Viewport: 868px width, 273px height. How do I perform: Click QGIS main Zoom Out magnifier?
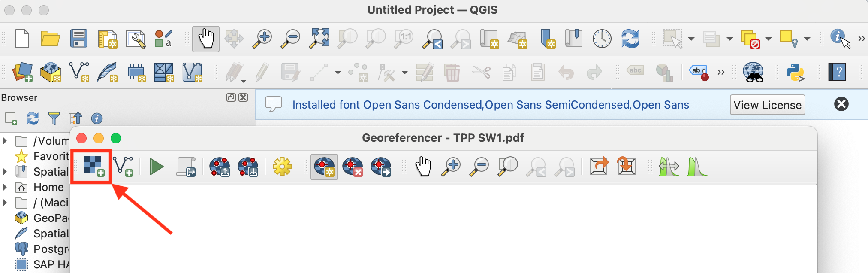pyautogui.click(x=290, y=39)
